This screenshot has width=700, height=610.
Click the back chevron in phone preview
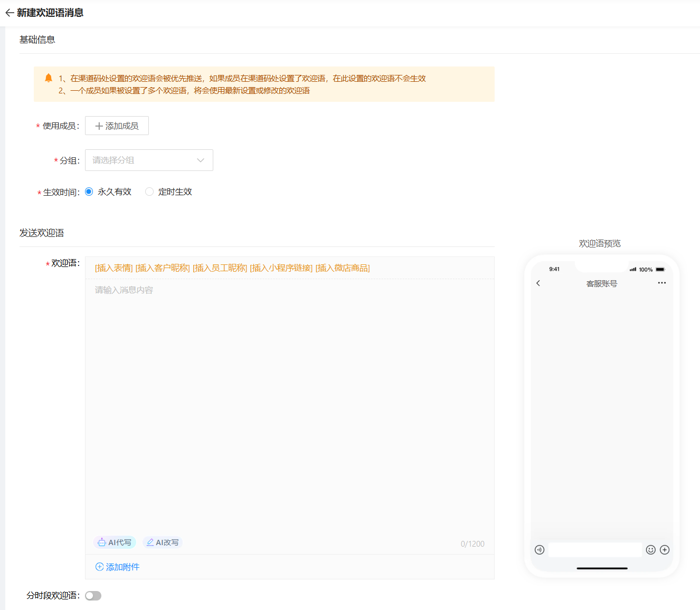click(x=538, y=283)
